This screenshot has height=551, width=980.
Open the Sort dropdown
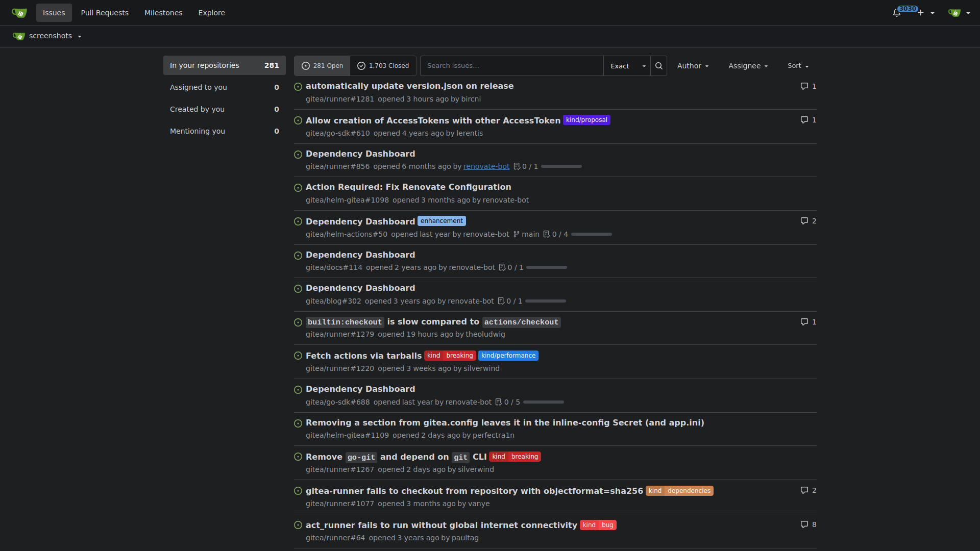pos(798,66)
